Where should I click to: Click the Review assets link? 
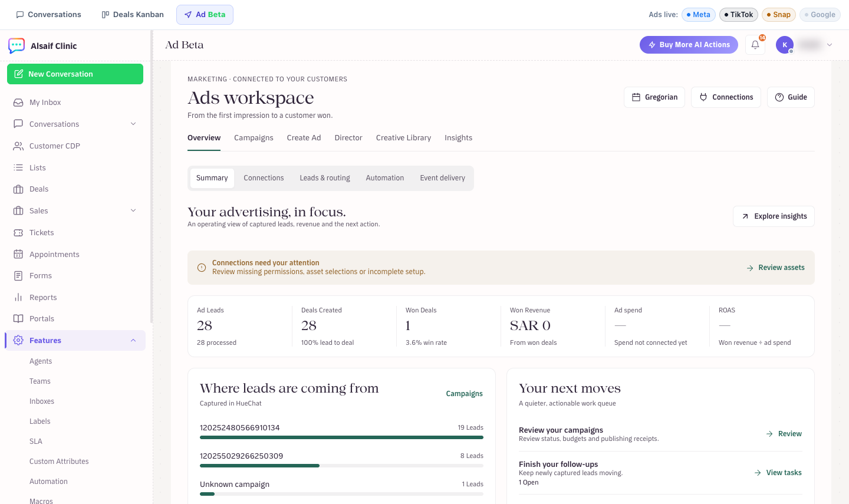pos(775,268)
